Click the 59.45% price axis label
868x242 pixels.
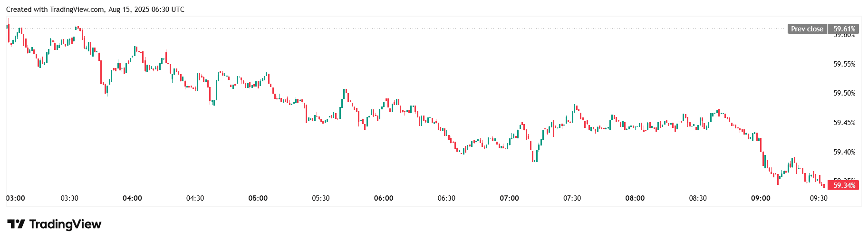coord(844,123)
